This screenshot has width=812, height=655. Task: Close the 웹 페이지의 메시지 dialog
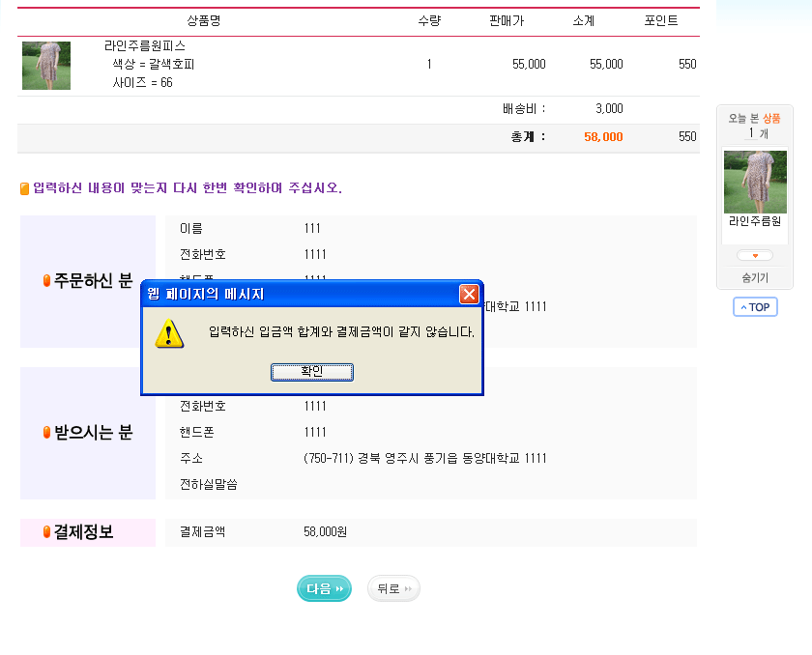[469, 294]
